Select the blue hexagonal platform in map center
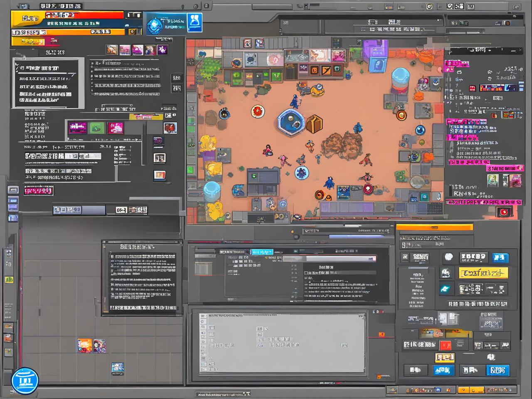The image size is (532, 399). tap(291, 121)
